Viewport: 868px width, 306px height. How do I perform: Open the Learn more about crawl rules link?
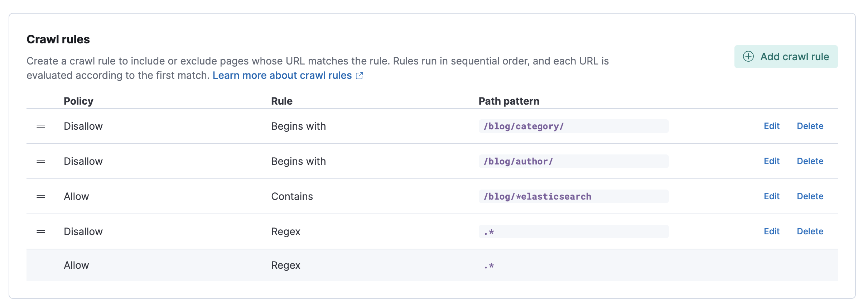click(282, 76)
